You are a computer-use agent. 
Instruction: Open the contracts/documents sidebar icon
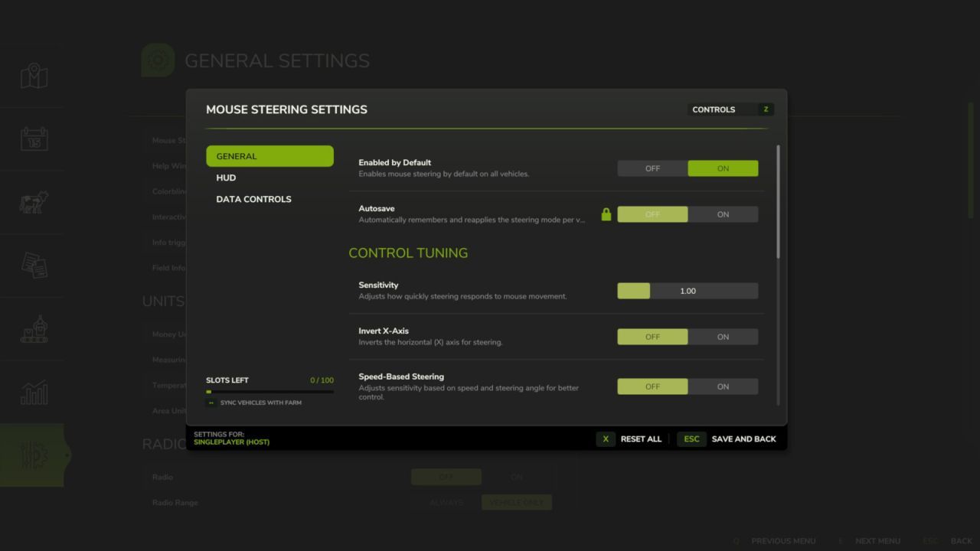[x=34, y=266]
